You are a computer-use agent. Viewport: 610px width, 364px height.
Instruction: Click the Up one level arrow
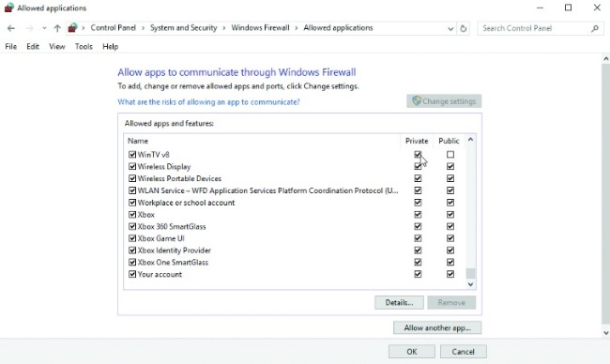point(57,28)
